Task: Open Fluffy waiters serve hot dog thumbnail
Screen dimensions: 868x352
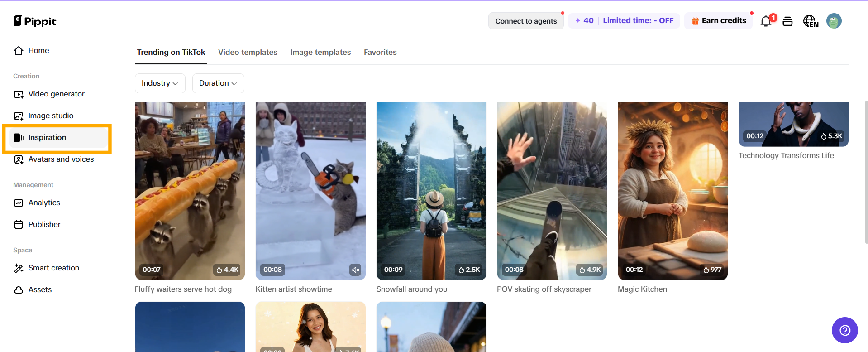Action: click(x=190, y=191)
